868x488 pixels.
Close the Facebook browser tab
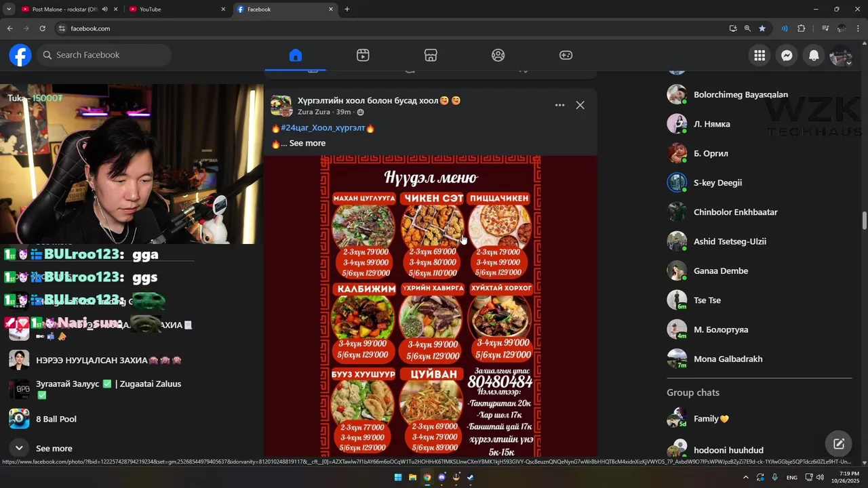coord(331,9)
